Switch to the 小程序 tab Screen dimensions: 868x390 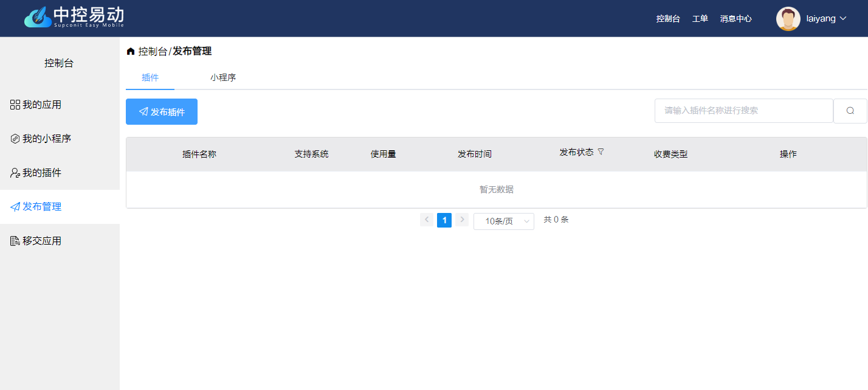pos(223,77)
